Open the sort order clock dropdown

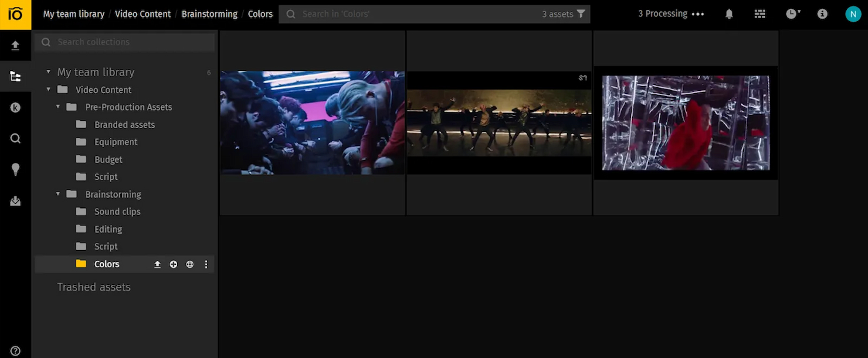click(x=793, y=14)
